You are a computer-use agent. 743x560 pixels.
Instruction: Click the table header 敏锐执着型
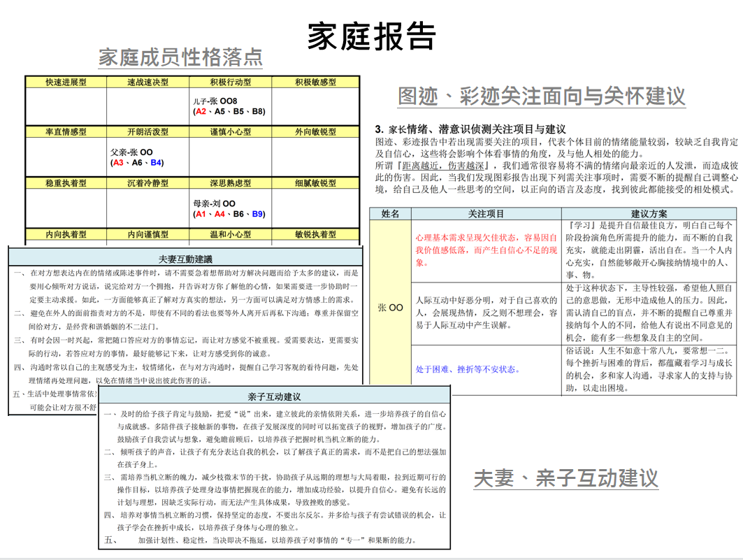pyautogui.click(x=316, y=234)
